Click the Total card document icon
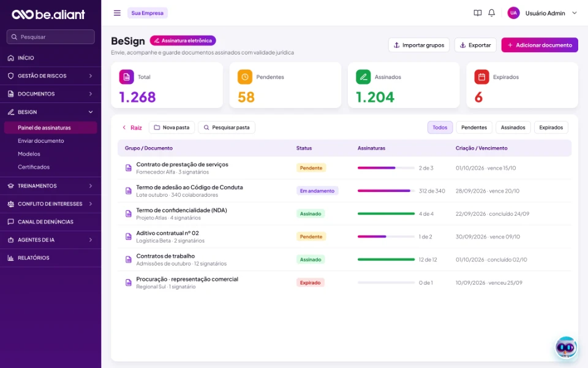This screenshot has width=588, height=368. click(126, 77)
